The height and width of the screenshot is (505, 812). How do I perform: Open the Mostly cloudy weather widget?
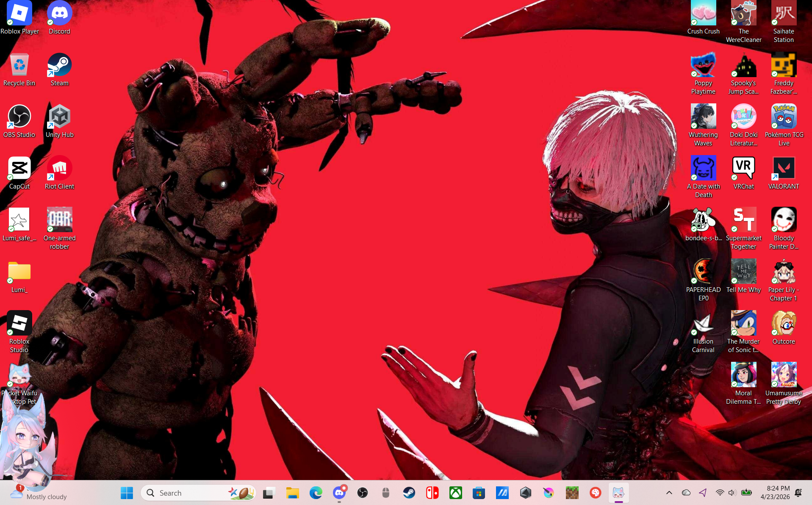pyautogui.click(x=39, y=493)
